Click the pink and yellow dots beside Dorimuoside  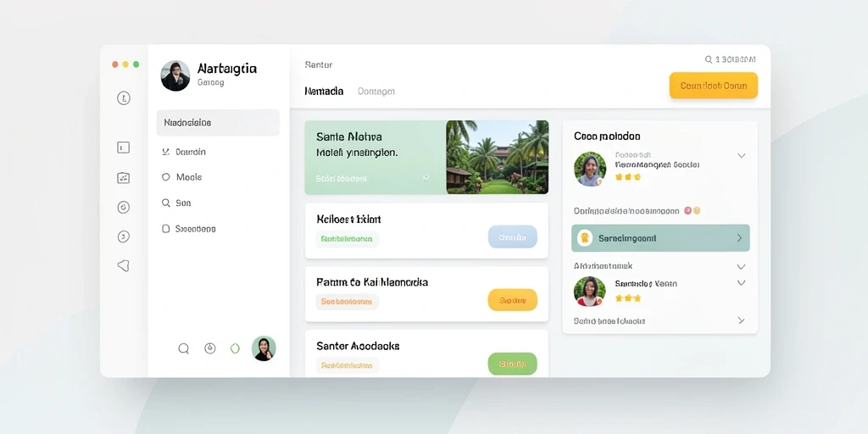693,210
